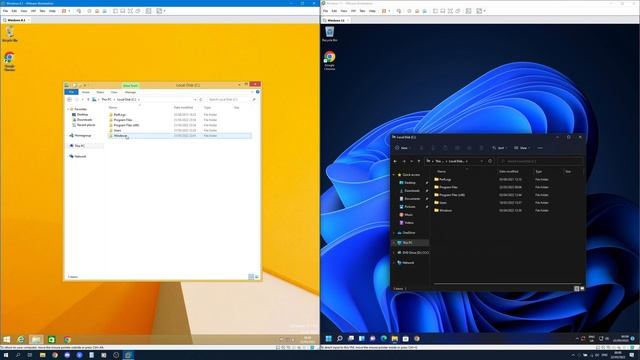The image size is (640, 360).
Task: Click the search box in dark Explorer
Action: coord(540,161)
